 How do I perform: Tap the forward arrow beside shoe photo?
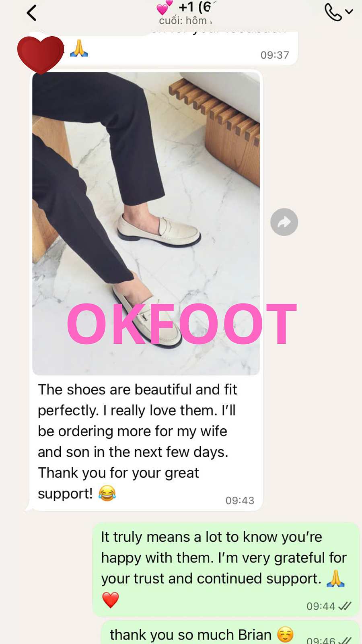point(284,222)
